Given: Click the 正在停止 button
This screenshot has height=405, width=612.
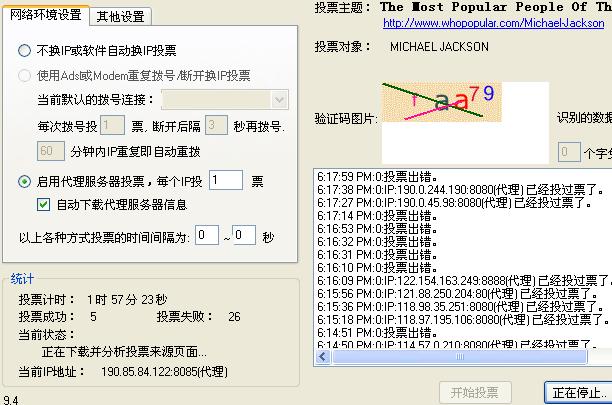Looking at the screenshot, I should 579,392.
